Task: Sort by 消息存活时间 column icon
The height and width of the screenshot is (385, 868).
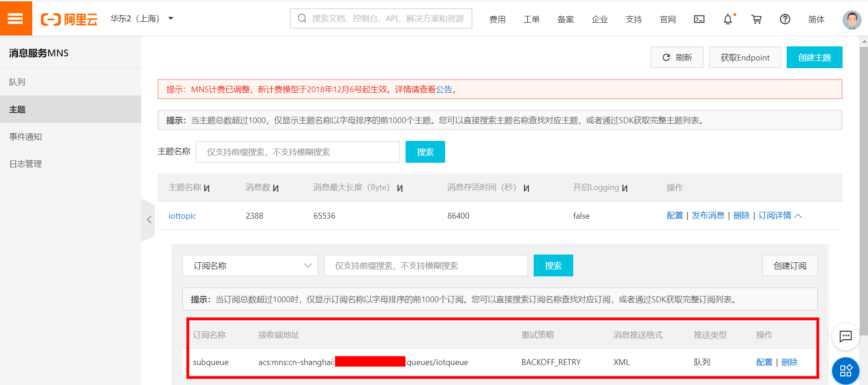Action: point(526,188)
